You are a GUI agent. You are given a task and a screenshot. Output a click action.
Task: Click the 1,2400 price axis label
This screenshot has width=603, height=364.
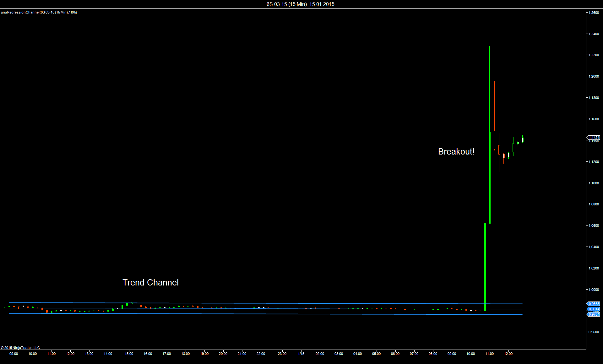tap(594, 34)
